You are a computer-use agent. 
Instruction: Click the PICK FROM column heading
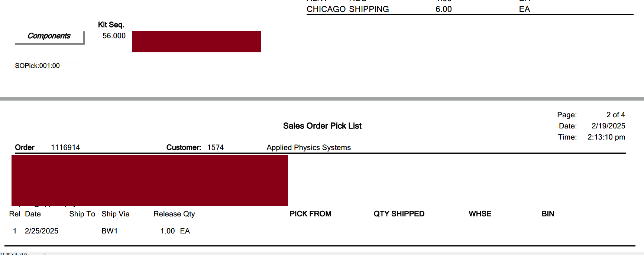(x=311, y=214)
